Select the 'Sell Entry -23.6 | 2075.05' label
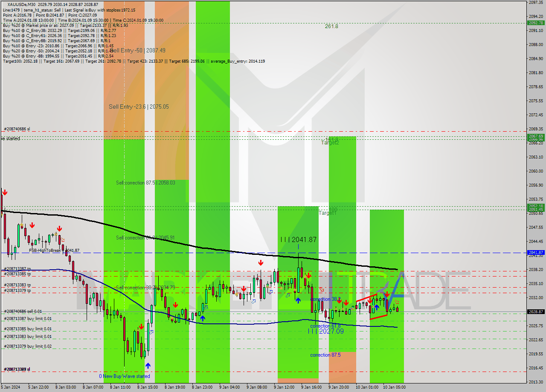Viewport: 546px width, 392px height. 139,107
